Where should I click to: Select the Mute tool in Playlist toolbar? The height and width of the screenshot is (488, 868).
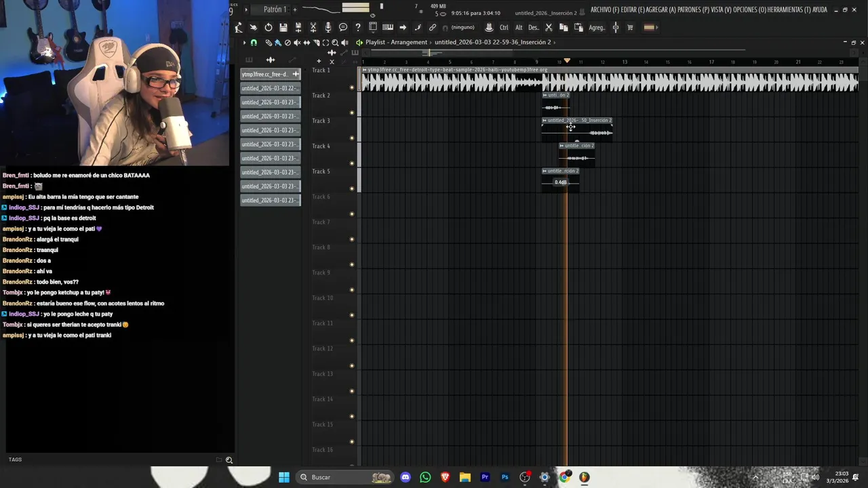click(x=297, y=42)
